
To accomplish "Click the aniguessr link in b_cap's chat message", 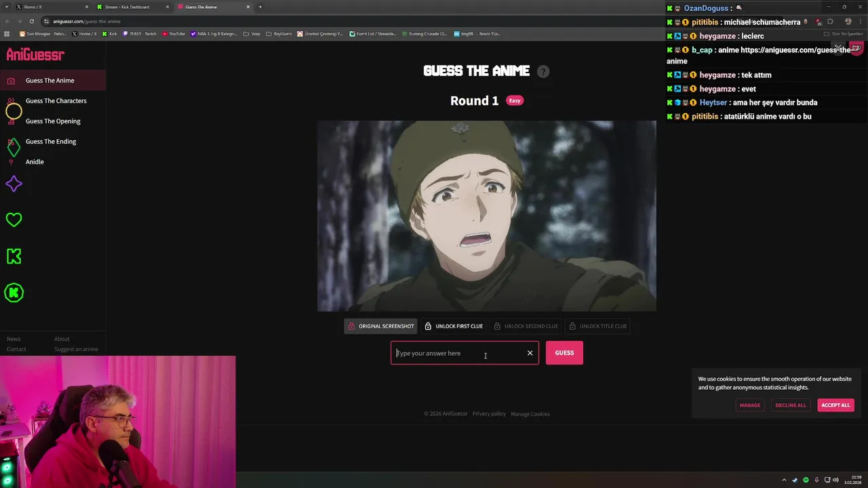I will (795, 50).
